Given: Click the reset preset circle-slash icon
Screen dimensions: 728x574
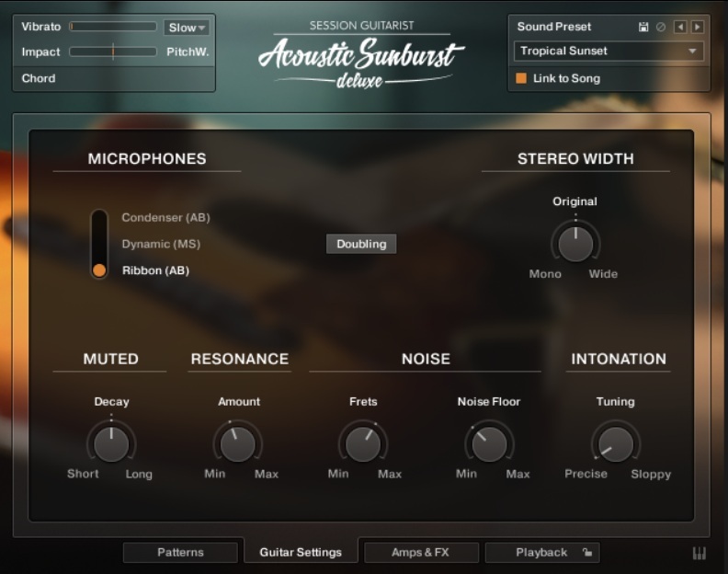Looking at the screenshot, I should pos(660,27).
